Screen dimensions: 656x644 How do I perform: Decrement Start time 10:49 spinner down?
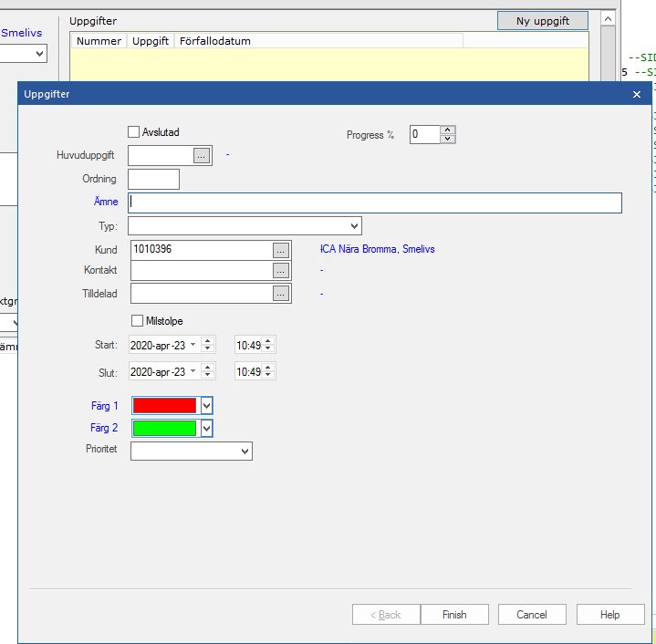(268, 348)
